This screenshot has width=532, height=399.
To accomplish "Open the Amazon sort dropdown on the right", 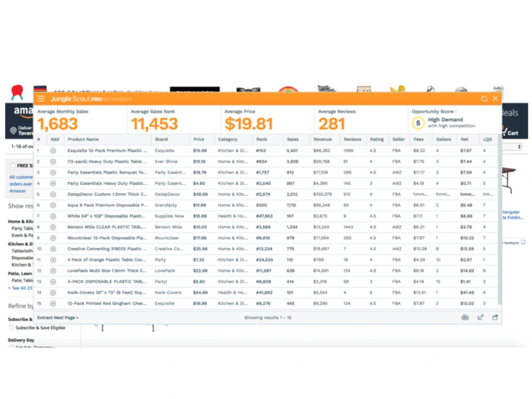I will [512, 147].
